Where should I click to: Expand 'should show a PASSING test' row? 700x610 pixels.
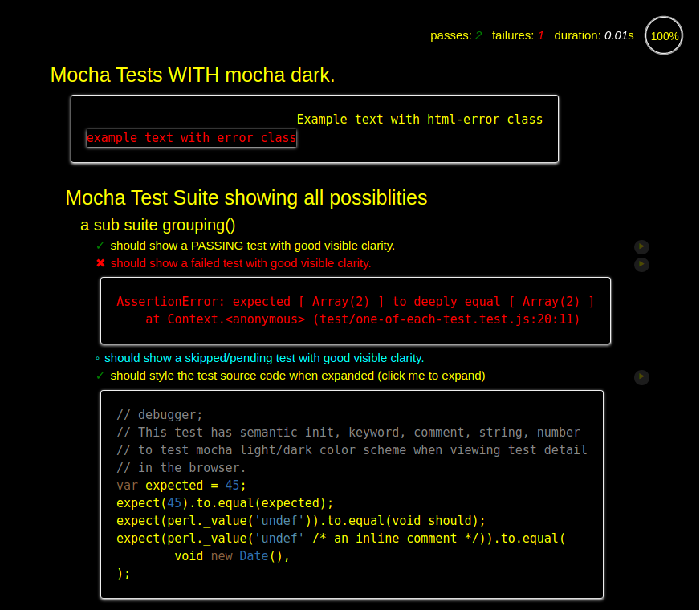coord(253,246)
